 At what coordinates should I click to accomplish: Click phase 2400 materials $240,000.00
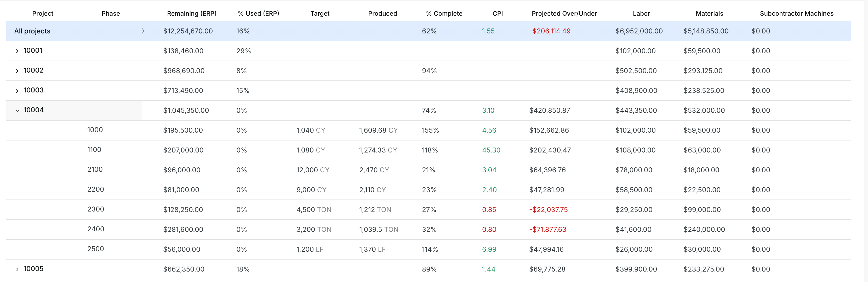tap(704, 230)
